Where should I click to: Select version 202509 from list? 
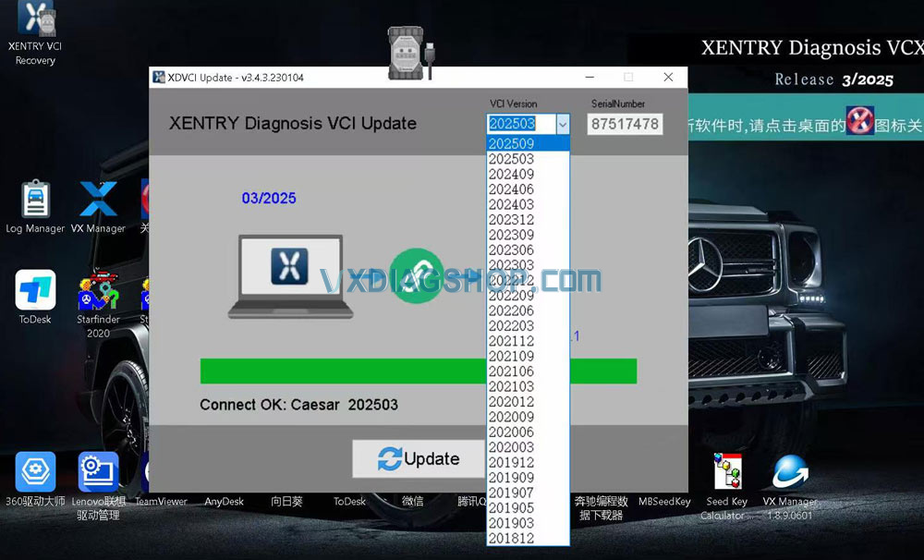click(x=528, y=144)
